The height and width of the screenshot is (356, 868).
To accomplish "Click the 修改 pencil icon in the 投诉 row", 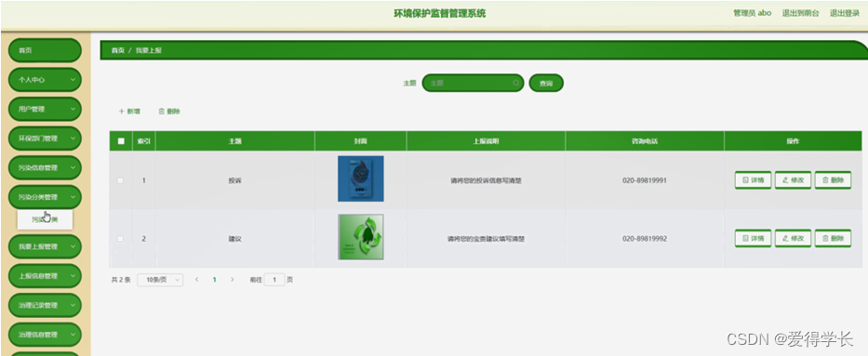I will point(785,180).
